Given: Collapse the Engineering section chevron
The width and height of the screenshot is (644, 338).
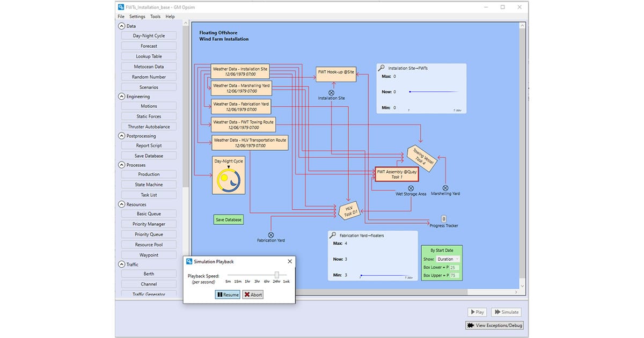Looking at the screenshot, I should 121,97.
